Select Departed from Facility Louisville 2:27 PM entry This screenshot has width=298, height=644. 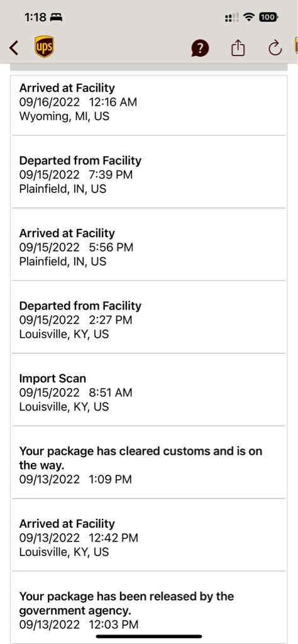click(148, 317)
